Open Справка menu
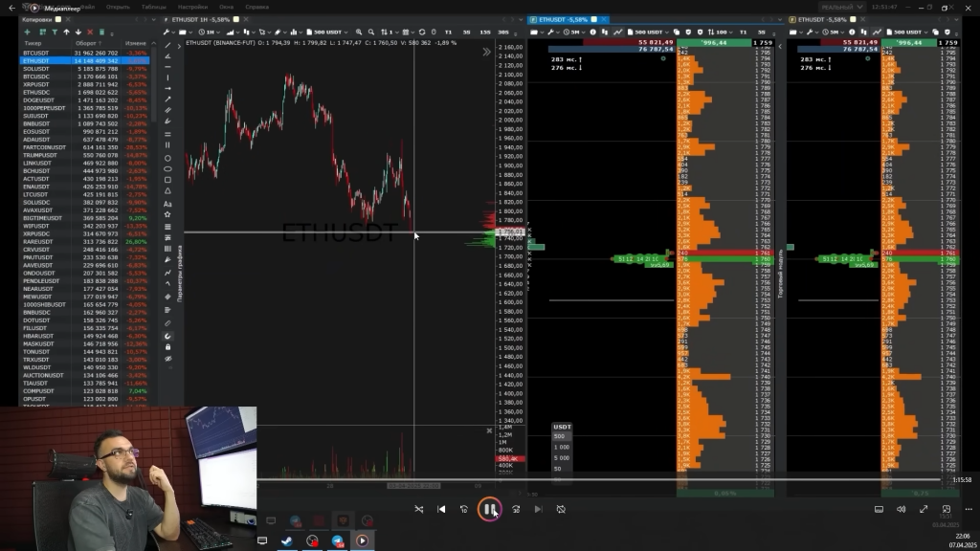The image size is (980, 551). (x=256, y=7)
